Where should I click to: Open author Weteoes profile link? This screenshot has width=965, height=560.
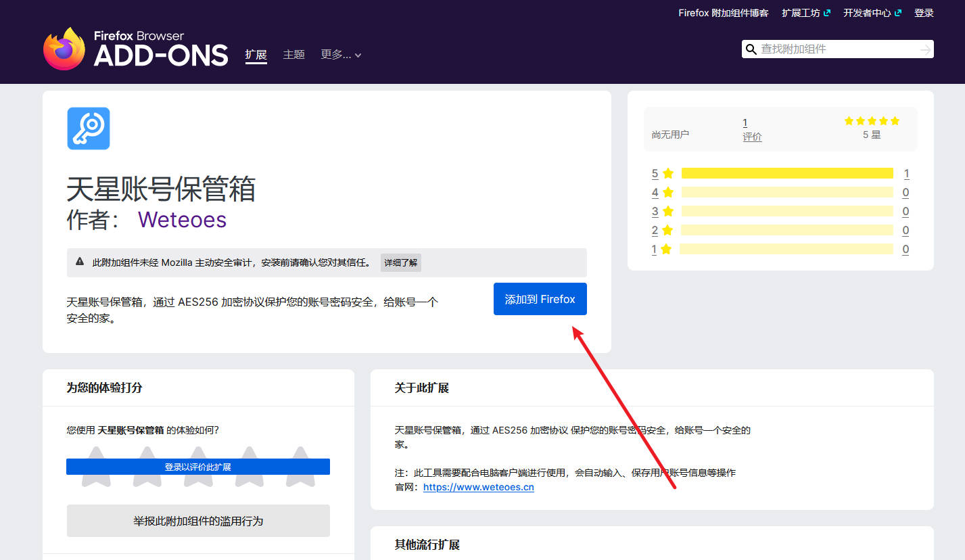182,219
